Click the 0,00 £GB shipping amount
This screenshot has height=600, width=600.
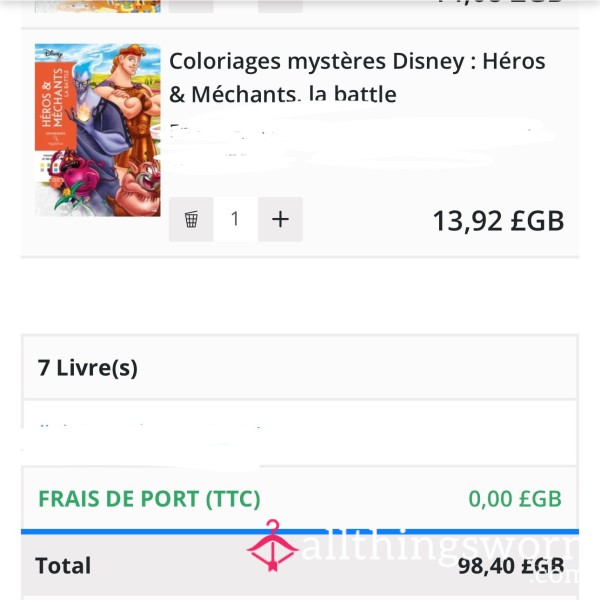click(x=515, y=499)
